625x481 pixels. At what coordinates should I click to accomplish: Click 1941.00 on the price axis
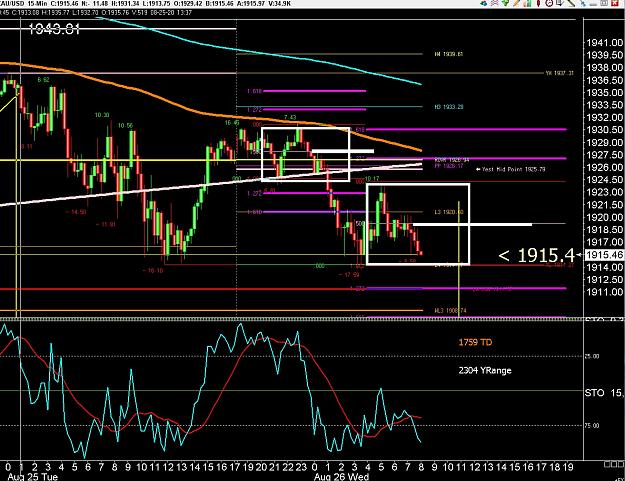coord(605,43)
